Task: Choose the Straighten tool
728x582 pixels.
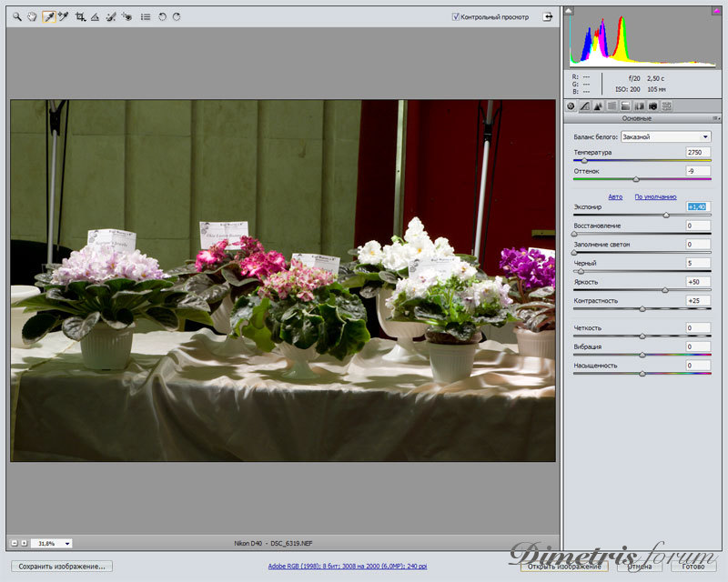Action: 95,16
